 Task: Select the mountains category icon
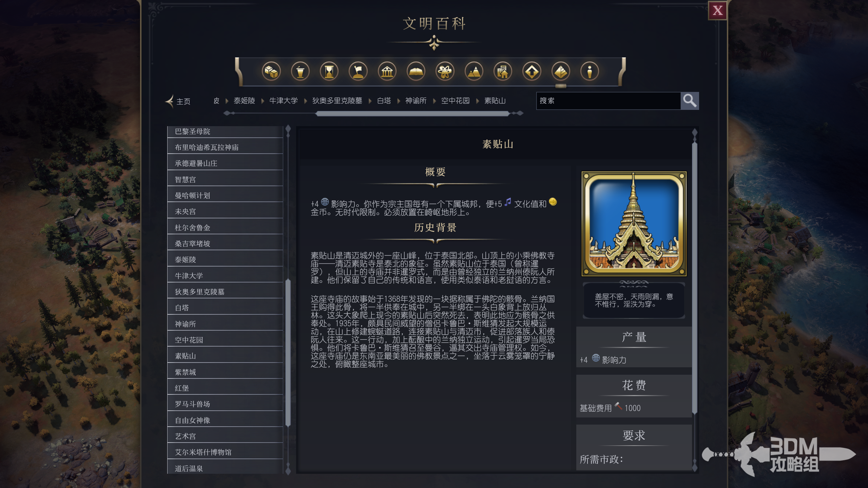(474, 72)
